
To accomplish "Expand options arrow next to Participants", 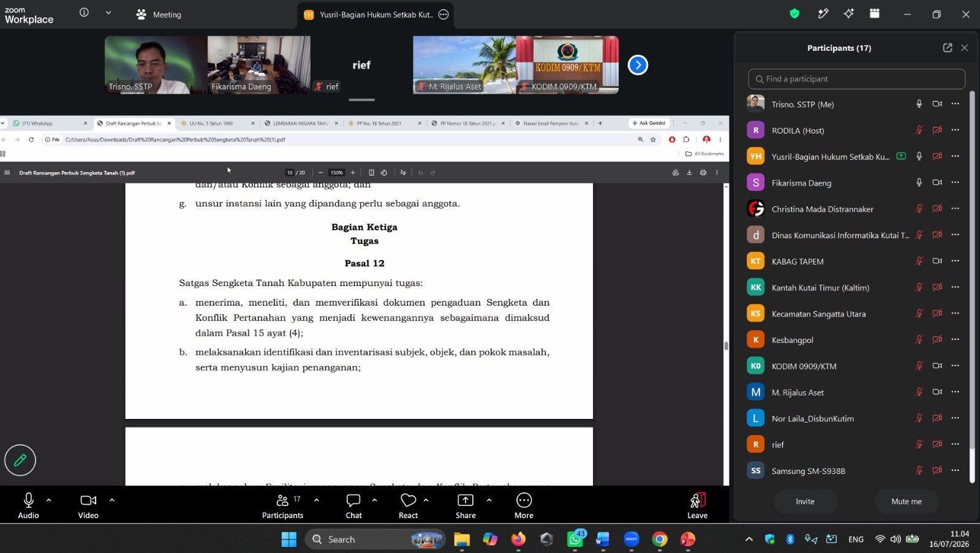I will pos(317,500).
